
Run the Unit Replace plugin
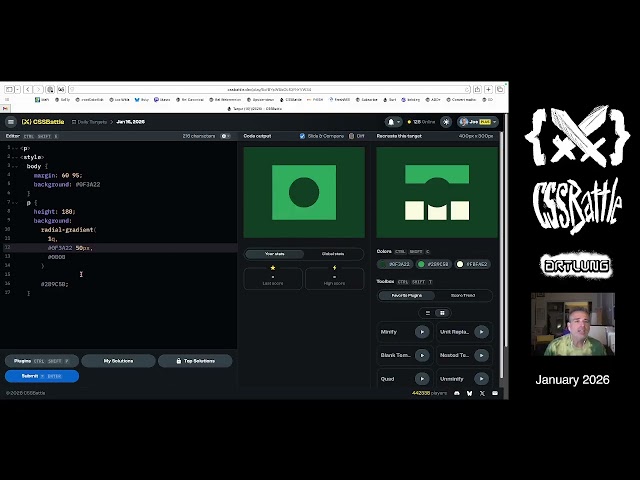click(x=482, y=332)
